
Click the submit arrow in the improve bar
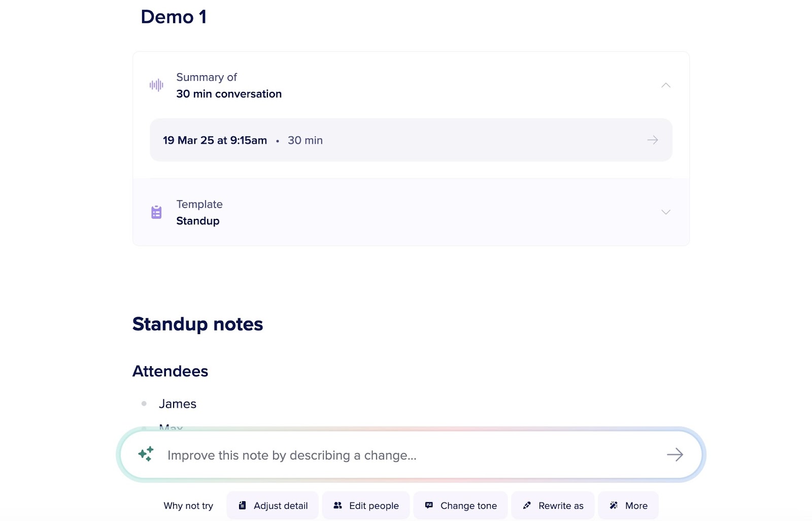coord(675,454)
